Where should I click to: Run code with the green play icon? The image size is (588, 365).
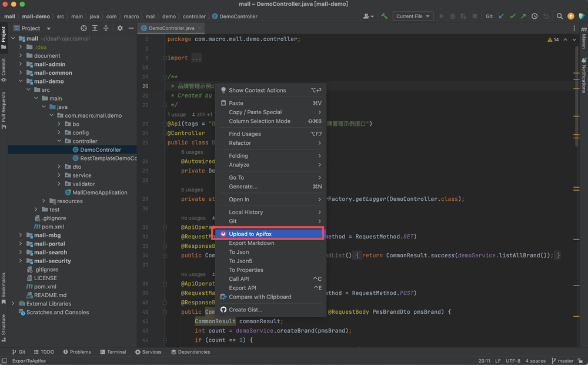(x=442, y=16)
